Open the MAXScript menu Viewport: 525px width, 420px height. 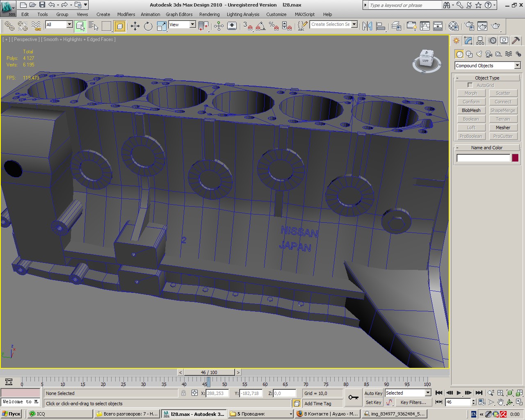pos(305,14)
